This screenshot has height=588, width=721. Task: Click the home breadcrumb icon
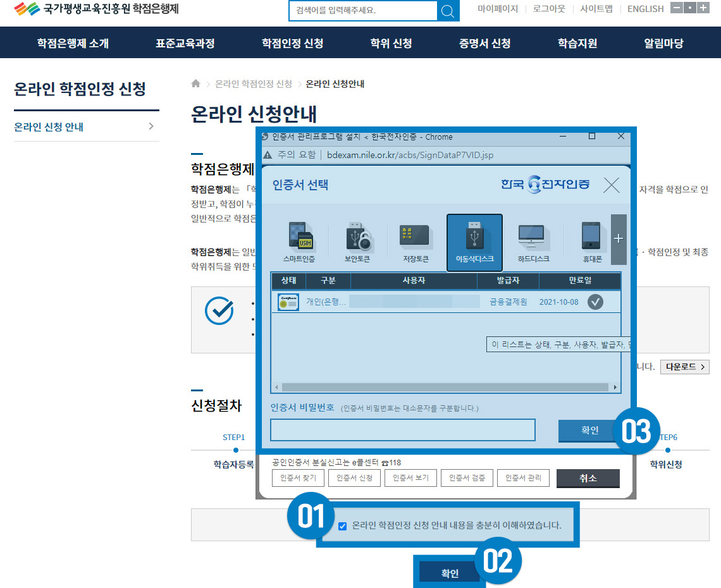pos(196,84)
